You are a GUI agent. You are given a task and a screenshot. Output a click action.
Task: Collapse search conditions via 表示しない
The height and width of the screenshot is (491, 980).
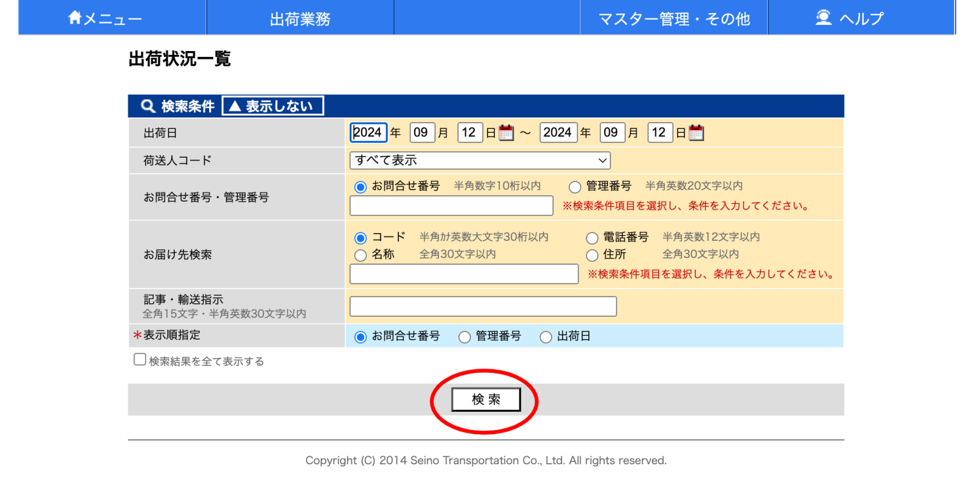point(272,105)
